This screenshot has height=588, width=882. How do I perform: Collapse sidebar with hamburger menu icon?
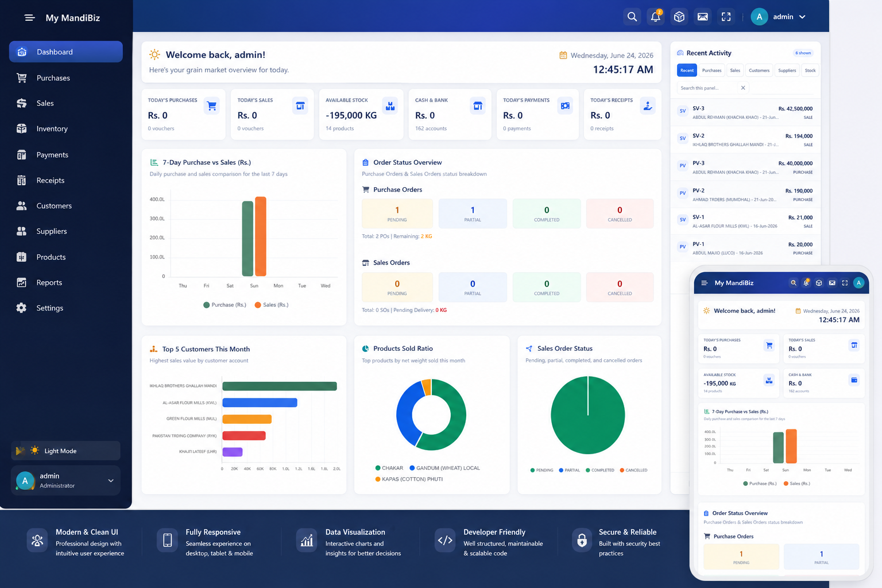coord(30,18)
